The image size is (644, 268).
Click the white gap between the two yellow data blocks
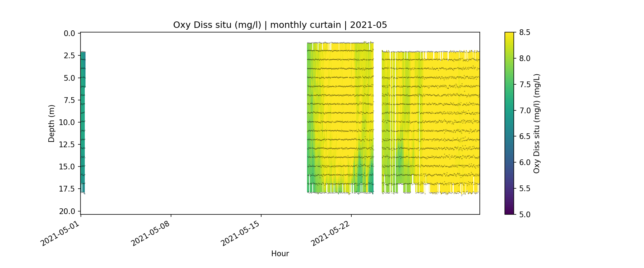377,121
